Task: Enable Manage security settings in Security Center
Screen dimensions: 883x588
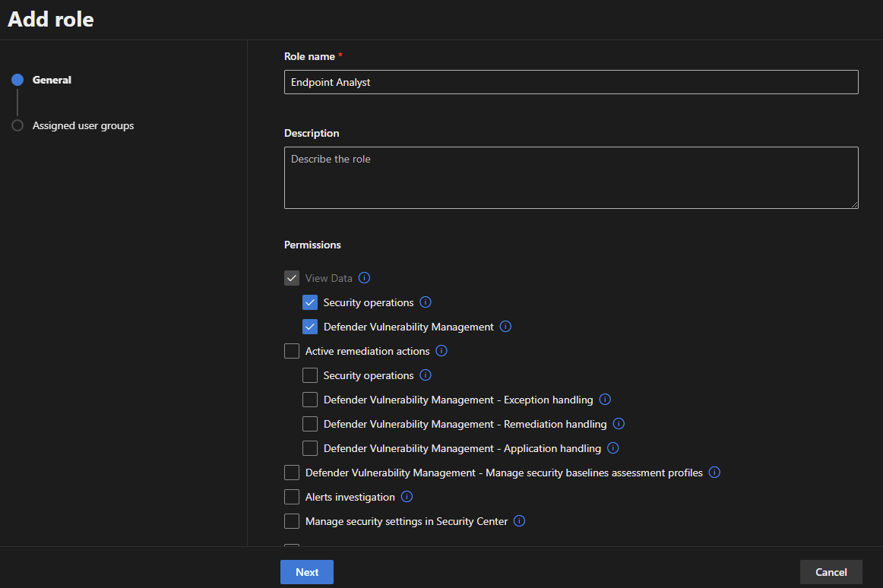Action: (292, 521)
